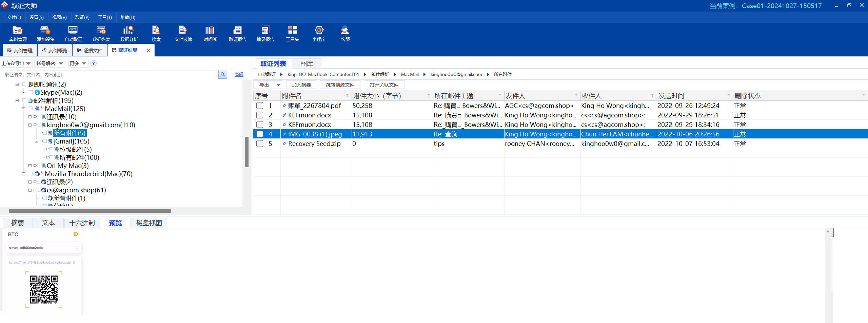Expand the Skype(Mac)(2) node
Image resolution: width=868 pixels, height=323 pixels.
(x=23, y=92)
